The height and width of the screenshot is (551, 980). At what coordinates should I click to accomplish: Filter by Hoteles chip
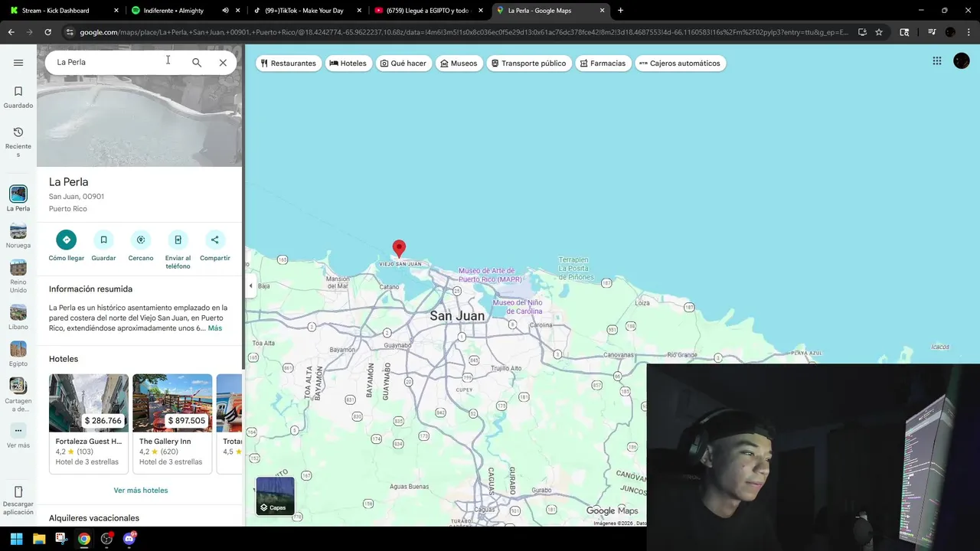click(x=348, y=64)
